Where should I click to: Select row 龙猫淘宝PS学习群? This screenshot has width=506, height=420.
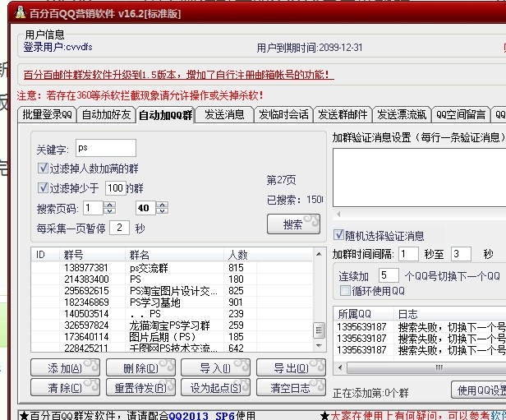172,325
